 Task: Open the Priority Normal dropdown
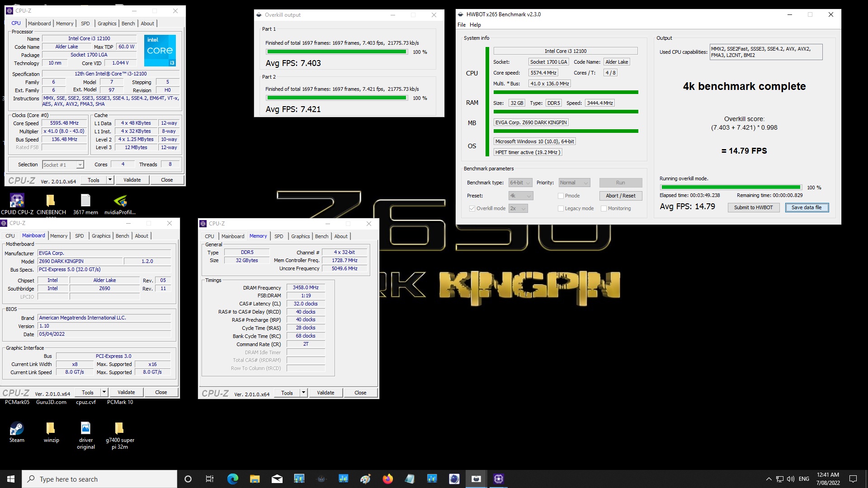point(574,183)
